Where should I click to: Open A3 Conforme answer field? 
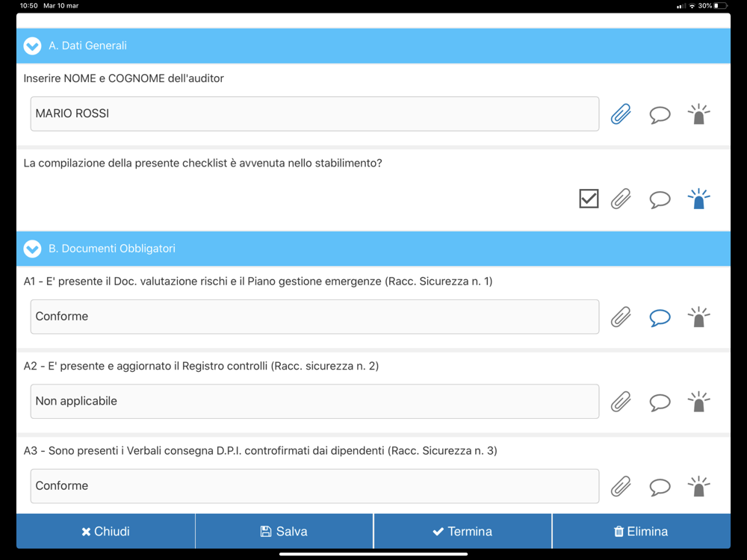[x=314, y=486]
